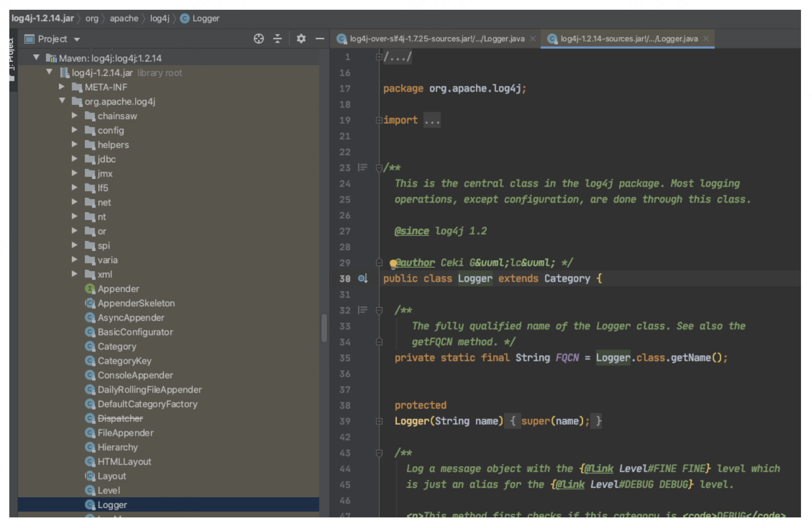Image resolution: width=812 pixels, height=528 pixels.
Task: Click the @link tag on line 44
Action: click(x=599, y=469)
